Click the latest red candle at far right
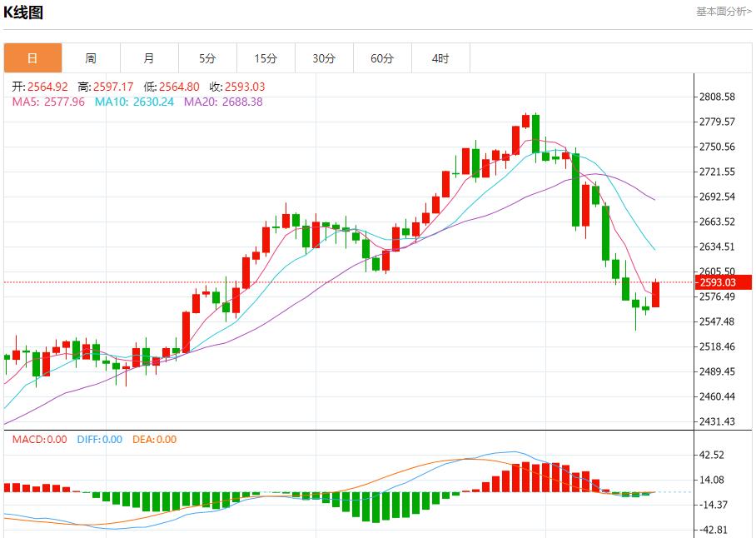 (655, 294)
